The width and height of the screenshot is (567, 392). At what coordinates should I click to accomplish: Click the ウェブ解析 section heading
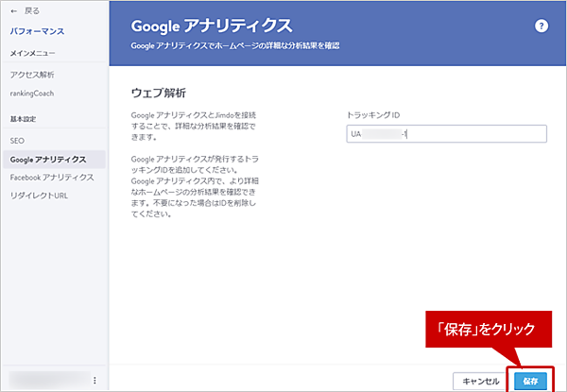pos(158,94)
